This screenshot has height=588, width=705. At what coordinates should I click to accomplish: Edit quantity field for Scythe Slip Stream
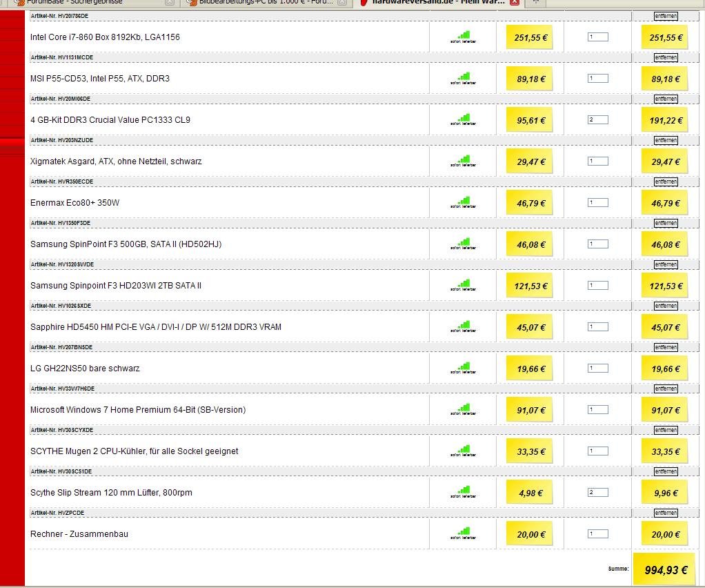pyautogui.click(x=598, y=492)
